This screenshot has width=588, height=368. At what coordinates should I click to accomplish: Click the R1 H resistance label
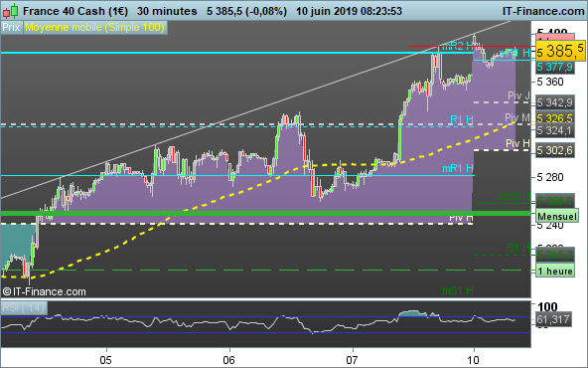point(462,119)
